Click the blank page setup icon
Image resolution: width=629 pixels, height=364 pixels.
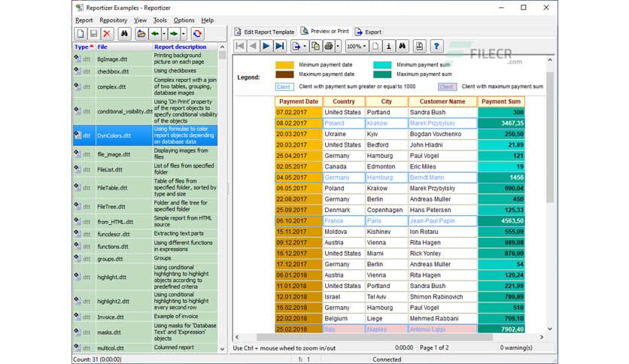point(375,46)
